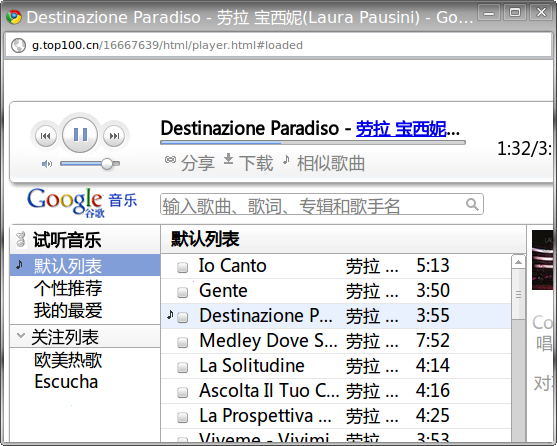Minimize the browser window
Viewport: 557px width, 446px height.
[489, 13]
